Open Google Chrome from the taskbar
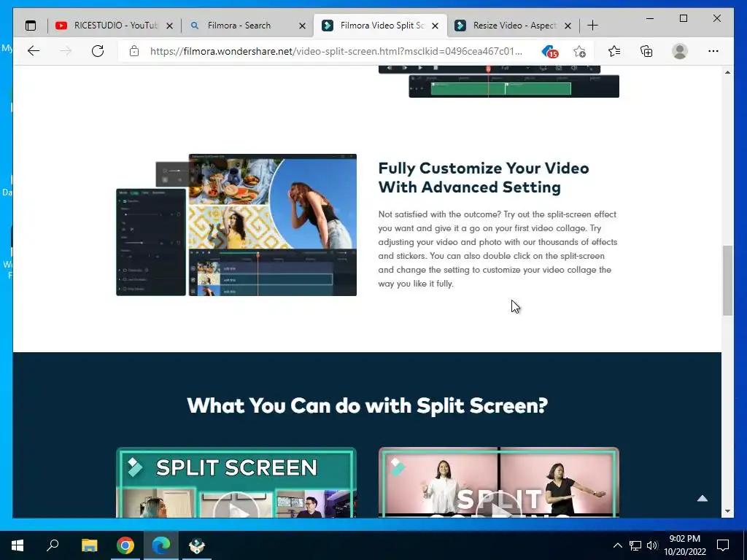Viewport: 747px width, 560px height. [125, 545]
